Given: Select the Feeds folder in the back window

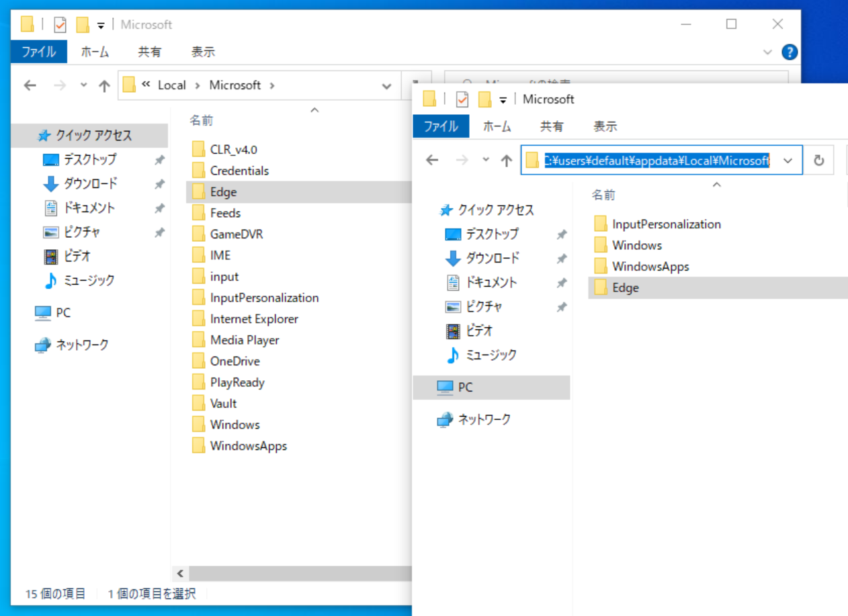Looking at the screenshot, I should coord(225,213).
